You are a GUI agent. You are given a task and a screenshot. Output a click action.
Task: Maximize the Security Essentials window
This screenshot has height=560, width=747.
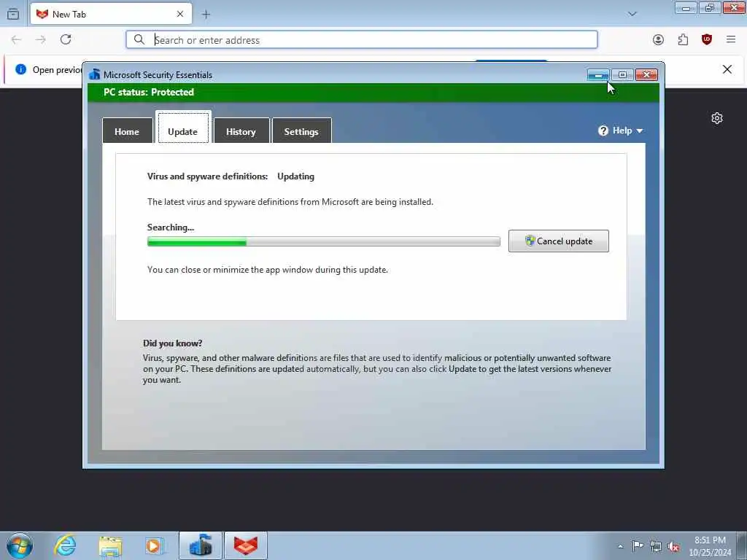(622, 75)
